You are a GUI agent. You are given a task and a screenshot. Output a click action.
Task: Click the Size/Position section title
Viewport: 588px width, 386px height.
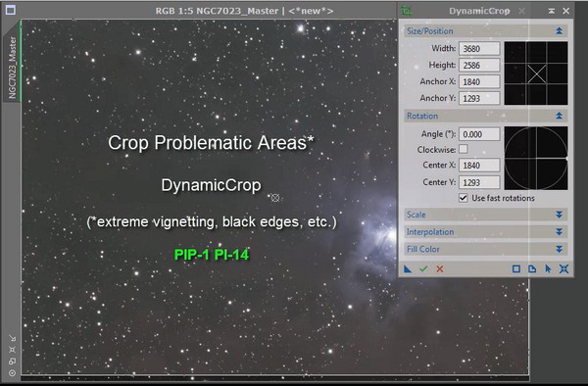tap(430, 31)
